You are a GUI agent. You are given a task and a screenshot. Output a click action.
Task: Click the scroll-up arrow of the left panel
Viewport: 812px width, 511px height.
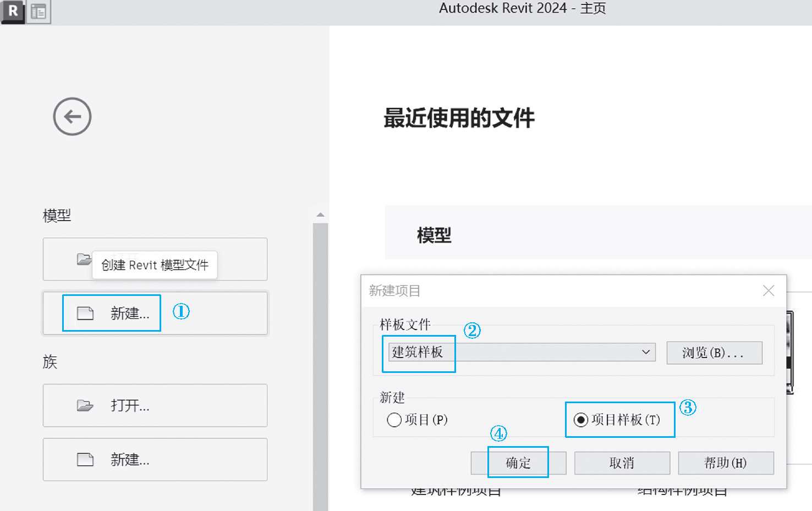coord(320,215)
